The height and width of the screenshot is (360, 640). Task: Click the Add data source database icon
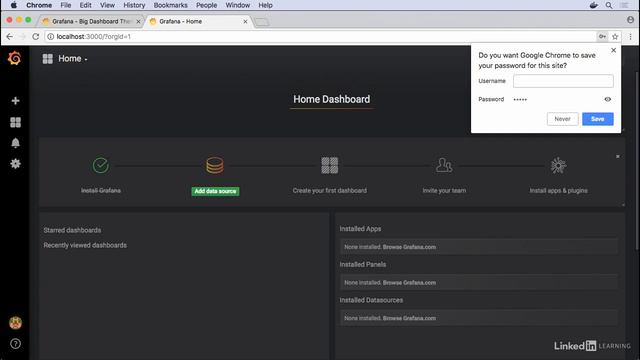click(215, 165)
